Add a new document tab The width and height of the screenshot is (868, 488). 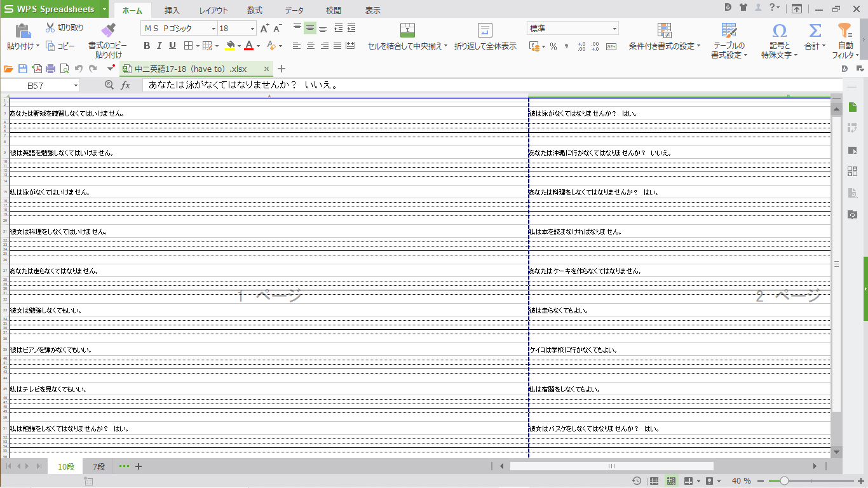point(282,69)
